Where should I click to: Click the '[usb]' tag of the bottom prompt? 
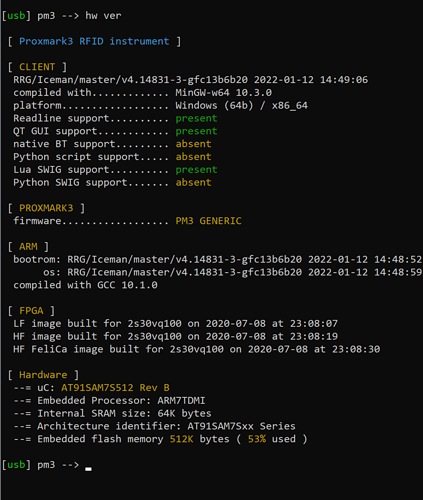click(x=16, y=465)
